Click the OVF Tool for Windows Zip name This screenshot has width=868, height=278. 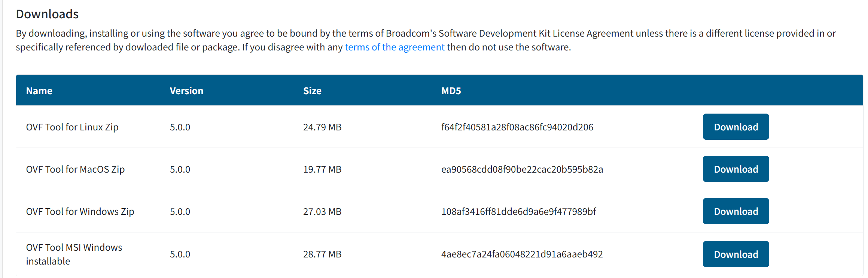point(80,211)
